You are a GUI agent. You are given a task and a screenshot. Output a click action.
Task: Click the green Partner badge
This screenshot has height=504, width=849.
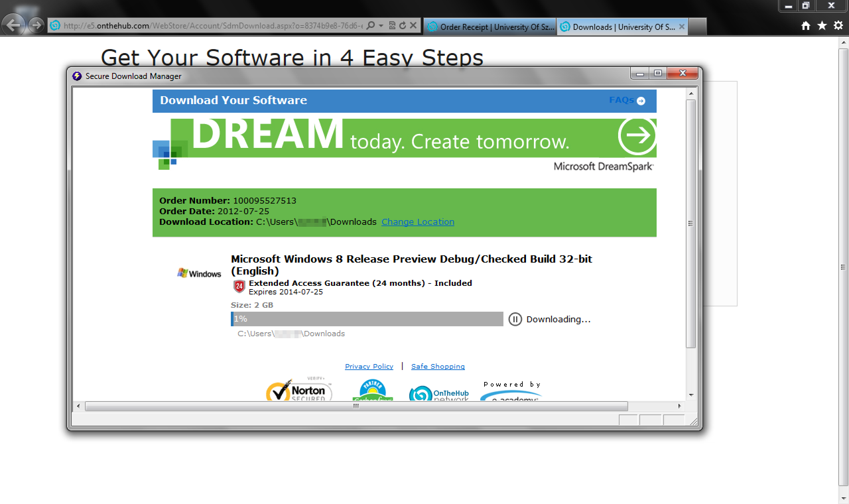373,391
